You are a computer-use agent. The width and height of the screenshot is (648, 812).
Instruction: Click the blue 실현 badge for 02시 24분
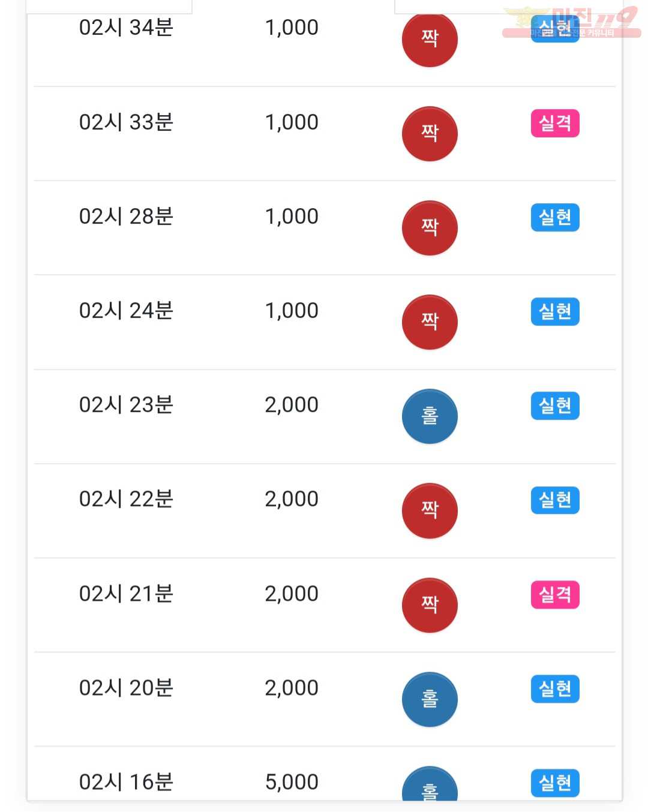[x=555, y=312]
